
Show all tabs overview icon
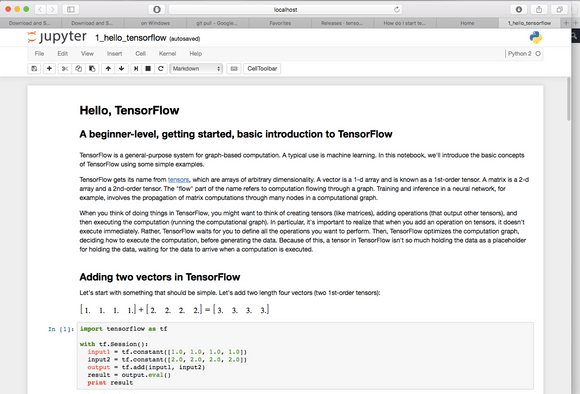click(559, 9)
